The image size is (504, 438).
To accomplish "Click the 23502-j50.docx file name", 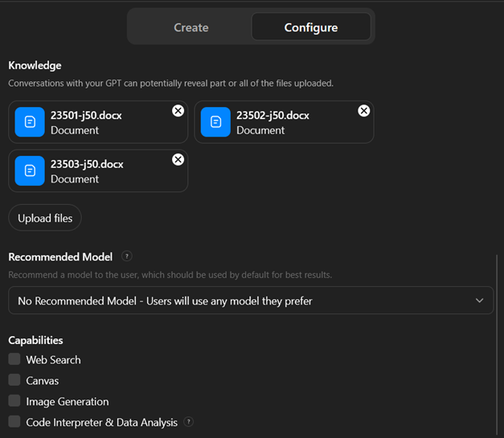I will [272, 116].
